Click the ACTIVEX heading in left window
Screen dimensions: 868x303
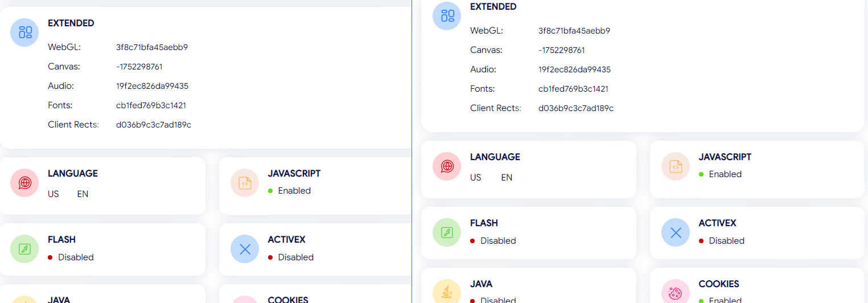[287, 240]
